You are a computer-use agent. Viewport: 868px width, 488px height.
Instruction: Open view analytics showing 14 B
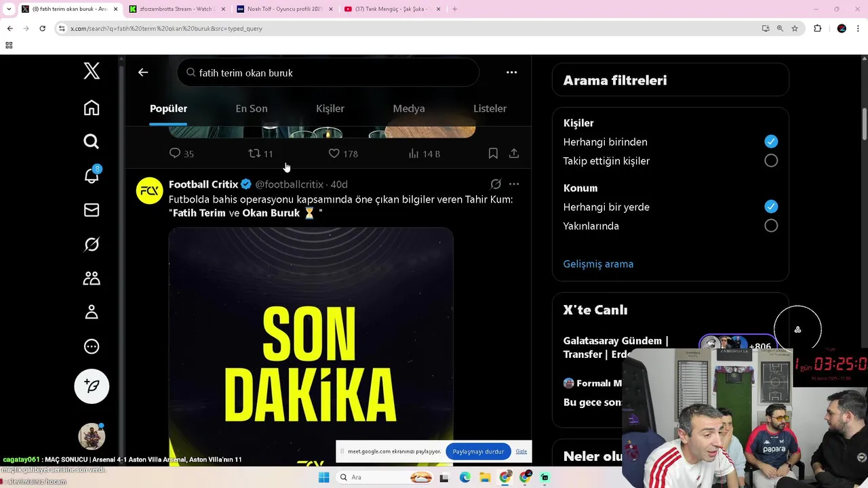click(x=425, y=154)
